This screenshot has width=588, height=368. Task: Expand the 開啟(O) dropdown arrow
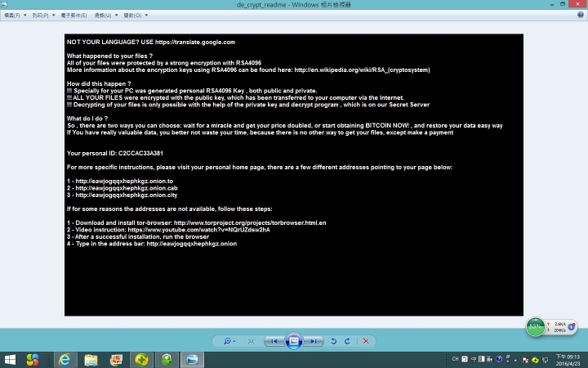[x=146, y=16]
